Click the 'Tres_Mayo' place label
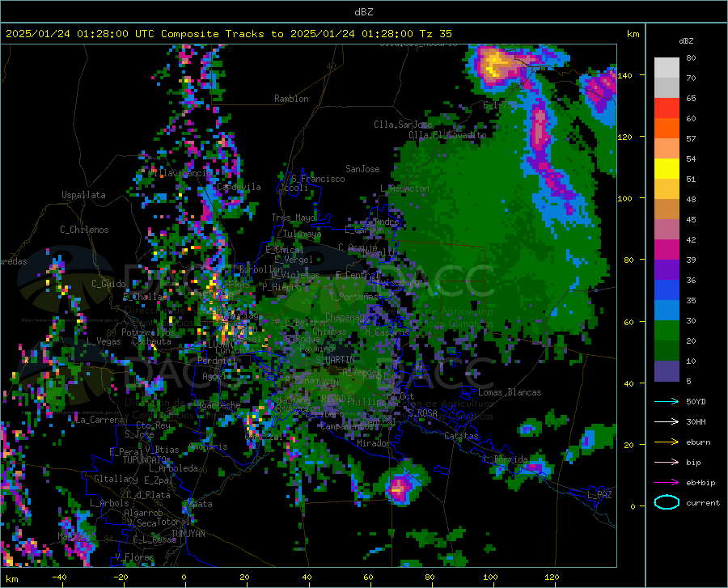Viewport: 728px width, 588px height. pos(293,218)
